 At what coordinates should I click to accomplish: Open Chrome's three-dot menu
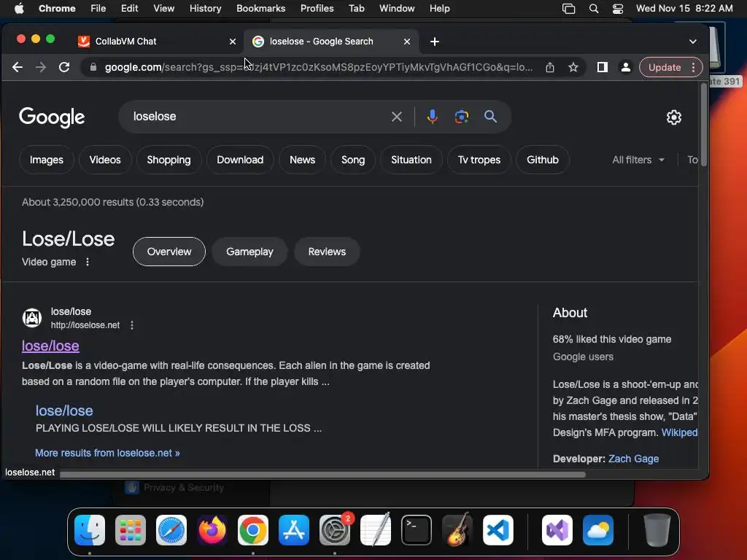coord(694,67)
